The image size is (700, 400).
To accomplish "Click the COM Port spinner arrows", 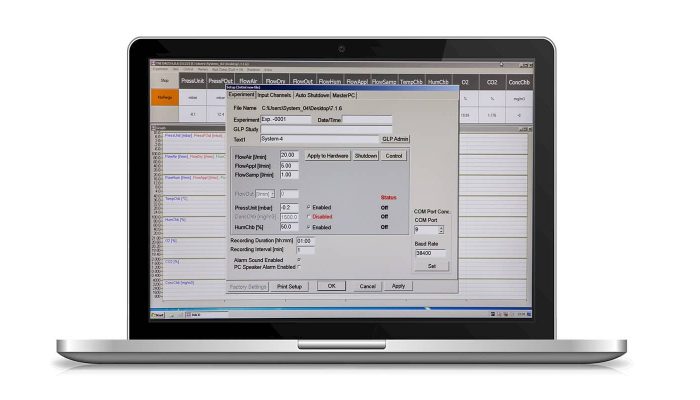I will tap(441, 230).
